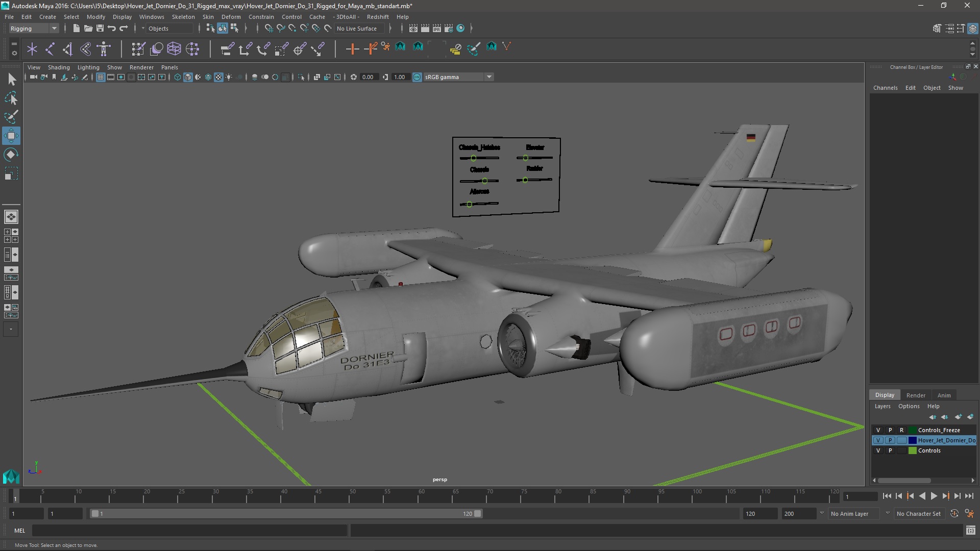
Task: Toggle smooth shade all in the viewport
Action: point(188,77)
